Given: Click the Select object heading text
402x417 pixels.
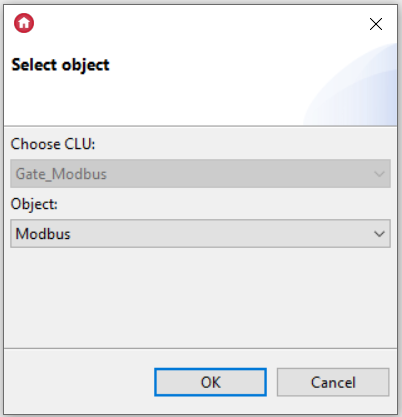Looking at the screenshot, I should (x=60, y=65).
